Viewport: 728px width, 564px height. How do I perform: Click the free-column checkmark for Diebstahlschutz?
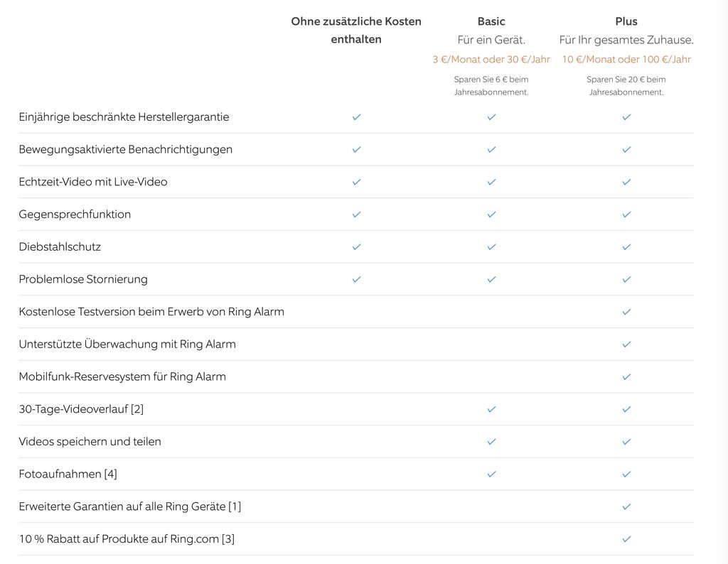point(356,246)
